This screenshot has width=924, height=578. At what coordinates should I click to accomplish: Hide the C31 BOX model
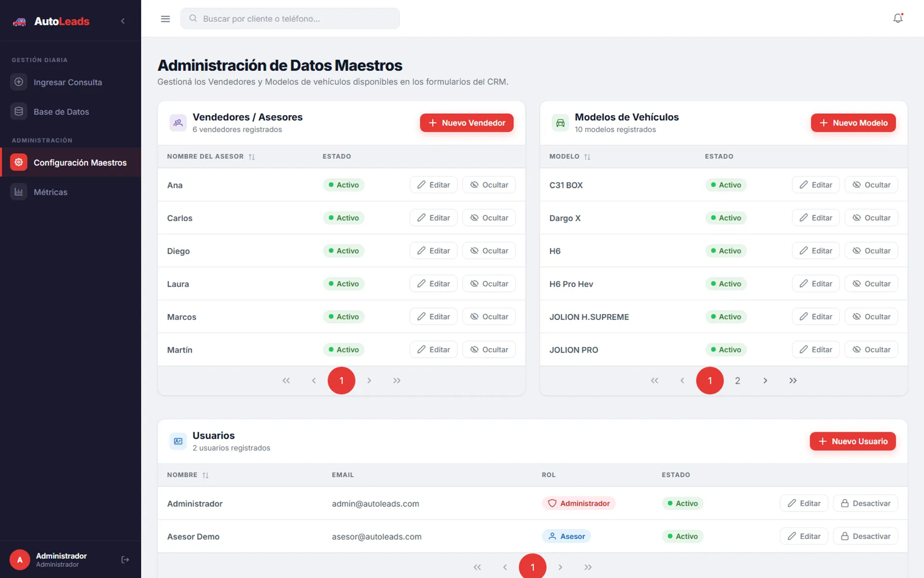[871, 185]
